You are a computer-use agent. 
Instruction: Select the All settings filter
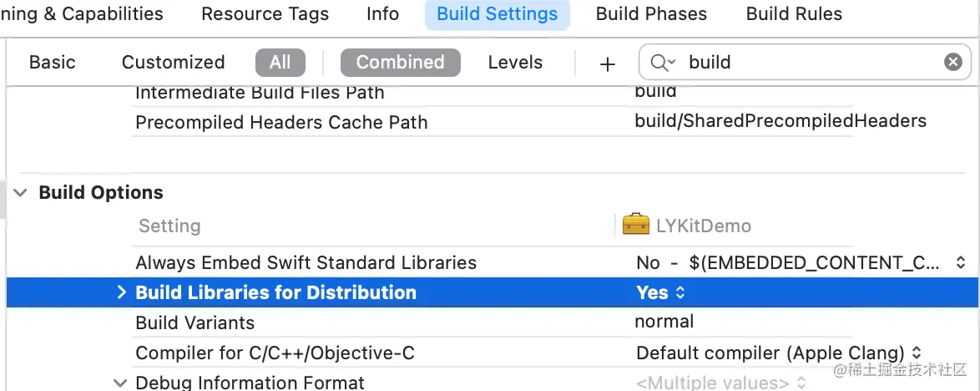(280, 63)
